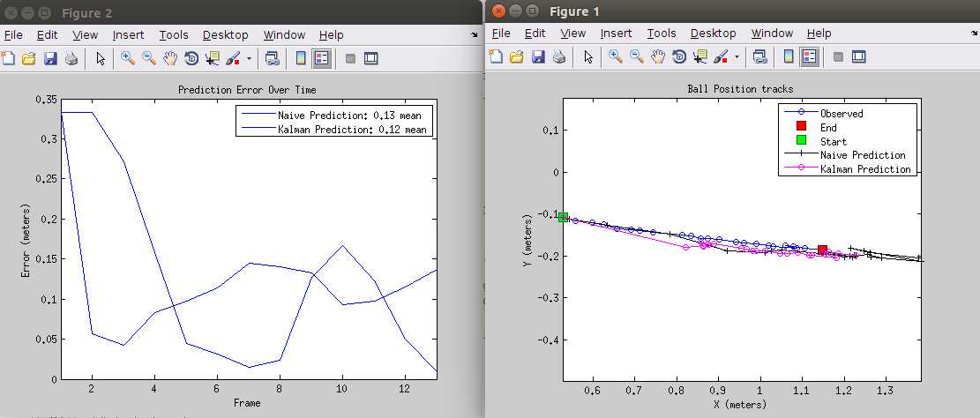Open View menu in Figure 2
Screen dimensions: 980x418
click(x=85, y=35)
